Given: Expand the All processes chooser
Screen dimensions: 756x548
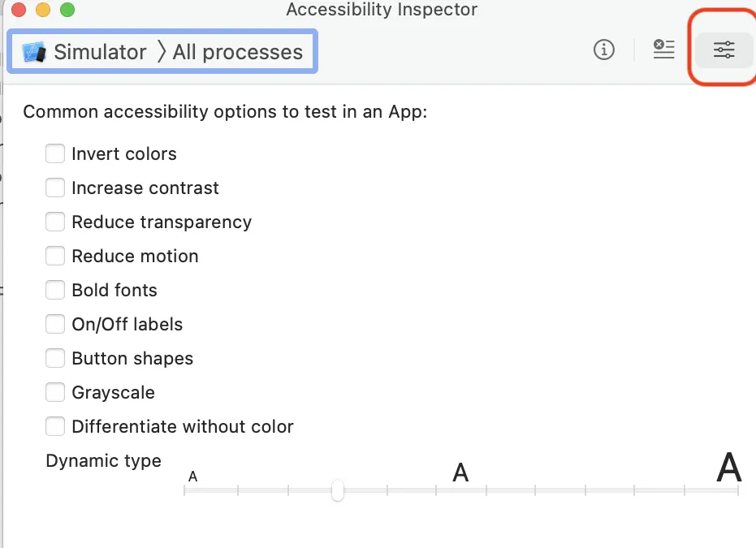Looking at the screenshot, I should point(237,52).
